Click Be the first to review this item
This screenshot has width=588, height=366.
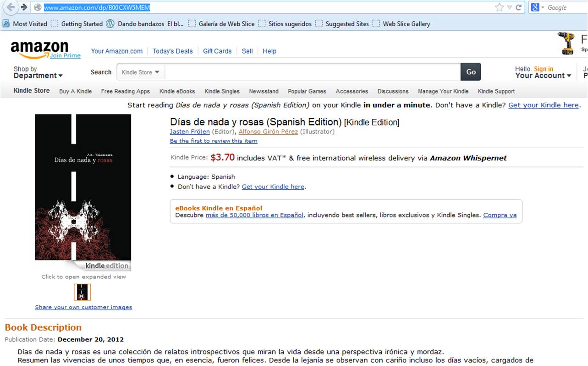point(214,141)
